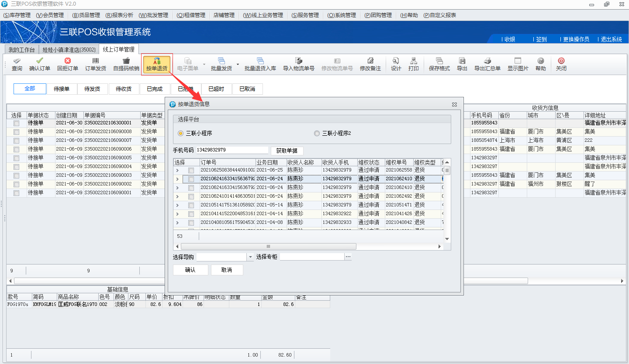Tick the checkbox for order S35002202106300001

(17, 123)
